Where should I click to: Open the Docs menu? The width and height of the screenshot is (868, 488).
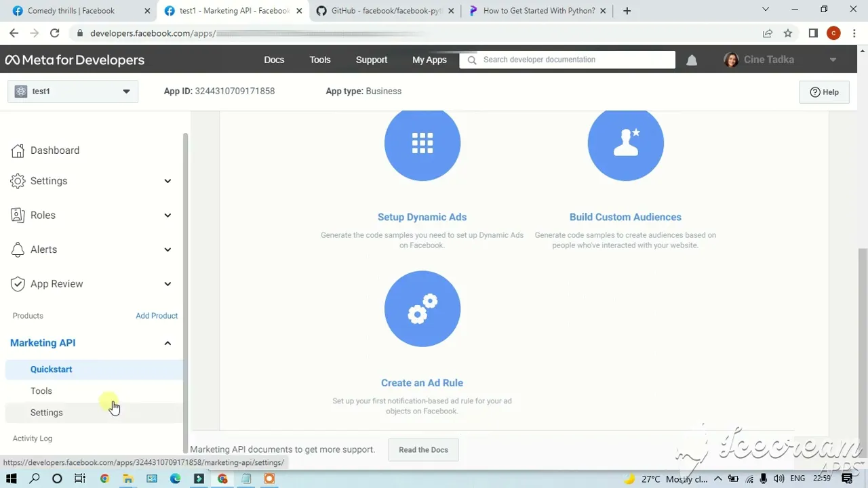[x=274, y=60]
